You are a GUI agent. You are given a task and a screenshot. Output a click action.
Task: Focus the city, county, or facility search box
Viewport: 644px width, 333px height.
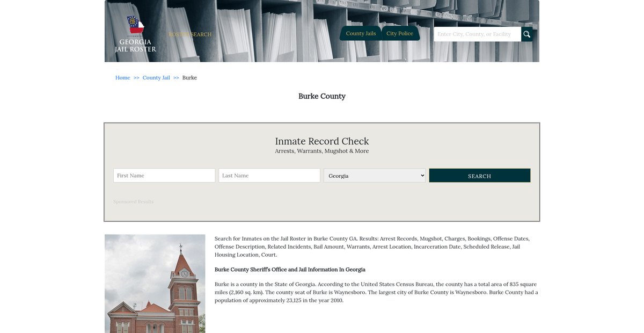477,34
